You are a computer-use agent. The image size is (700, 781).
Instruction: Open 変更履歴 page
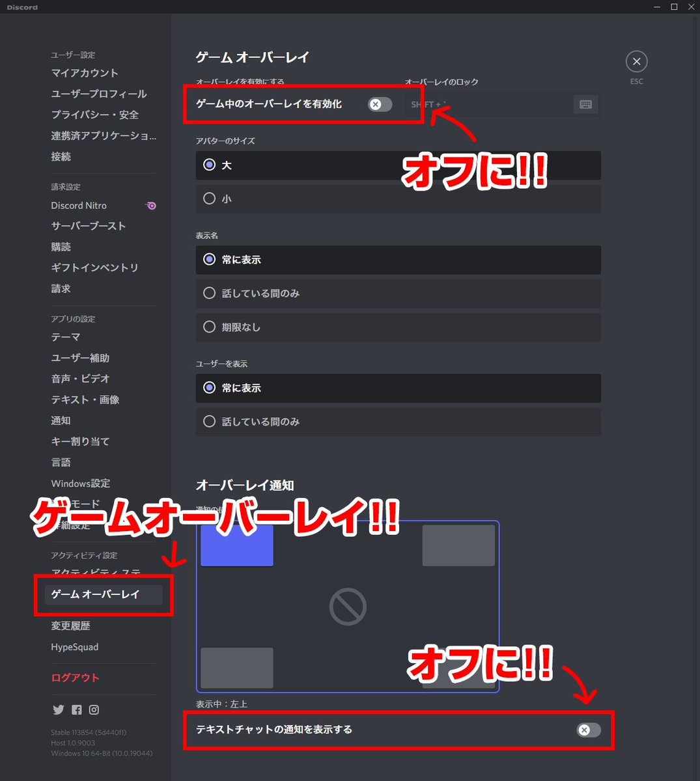pos(71,626)
